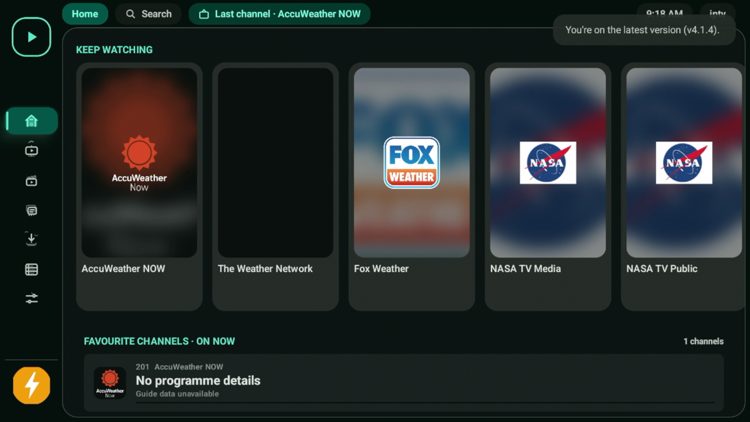The height and width of the screenshot is (422, 750).
Task: Click the "Fox Weather" card title
Action: point(381,268)
